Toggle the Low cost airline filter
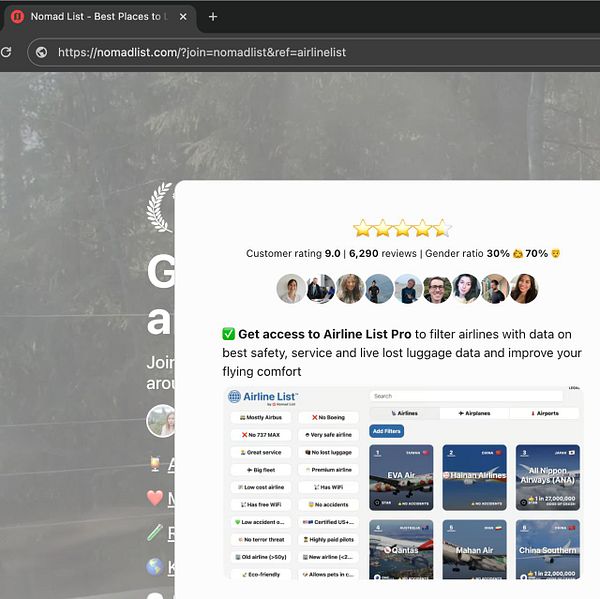Viewport: 600px width, 599px height. [x=261, y=487]
